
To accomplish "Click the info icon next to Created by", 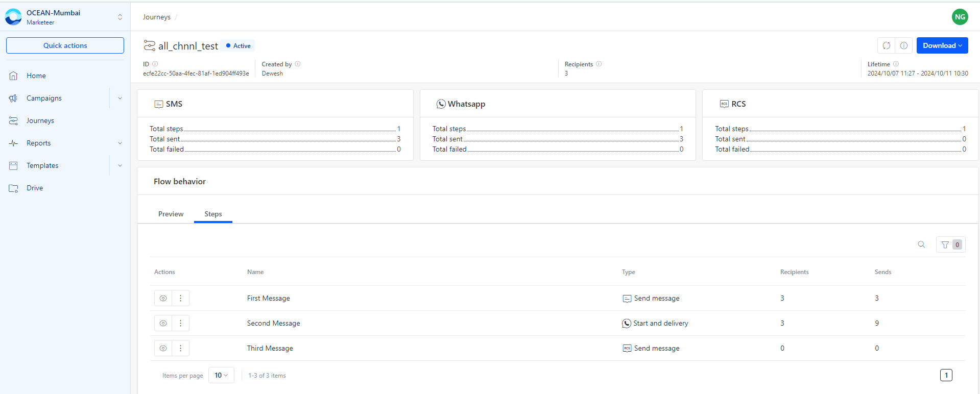I will tap(298, 64).
